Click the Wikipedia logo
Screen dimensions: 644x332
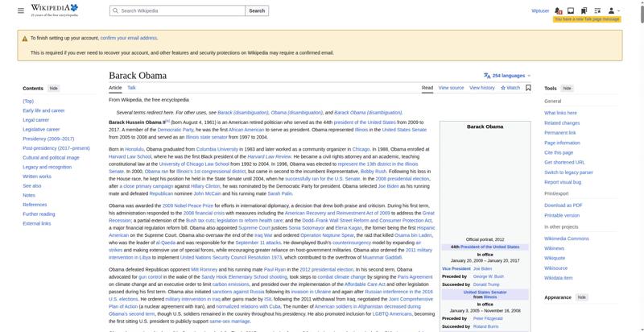(x=54, y=10)
